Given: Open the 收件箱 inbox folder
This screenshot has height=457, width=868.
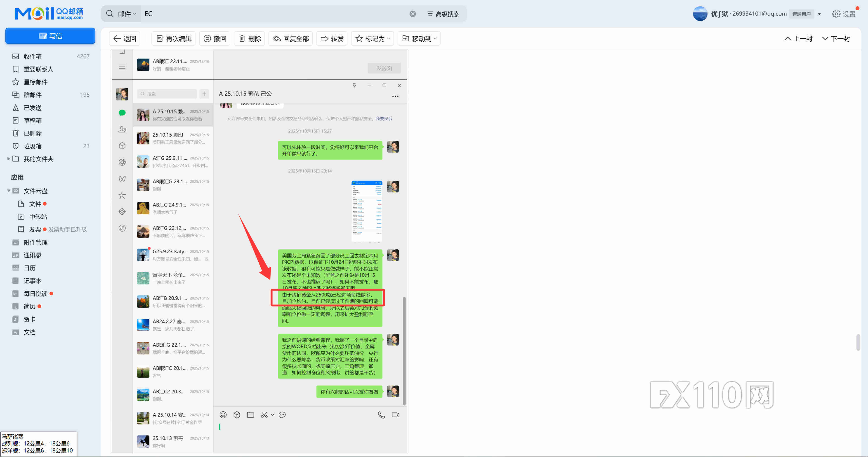Looking at the screenshot, I should tap(51, 56).
